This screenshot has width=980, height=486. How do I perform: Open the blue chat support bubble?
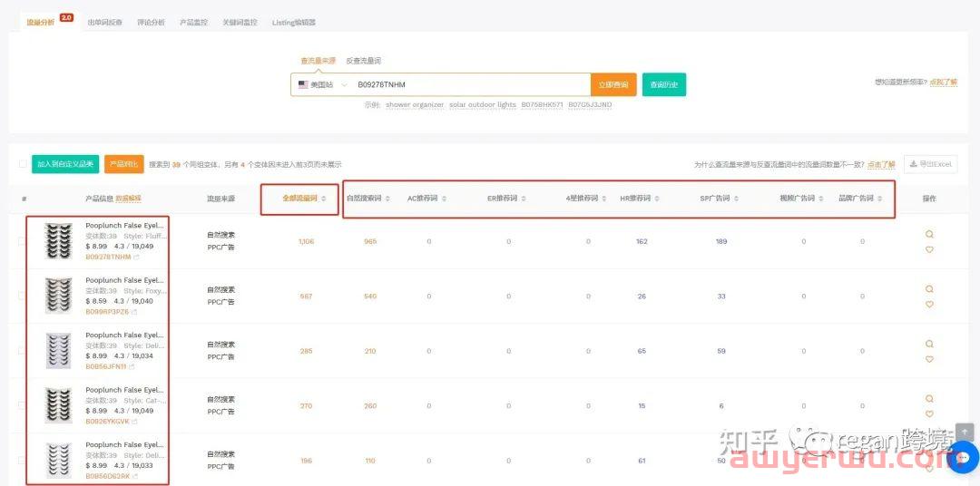click(x=965, y=457)
